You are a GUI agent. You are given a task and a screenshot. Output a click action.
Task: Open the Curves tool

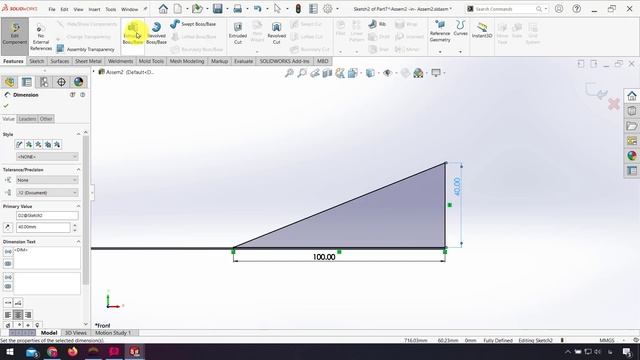click(460, 29)
